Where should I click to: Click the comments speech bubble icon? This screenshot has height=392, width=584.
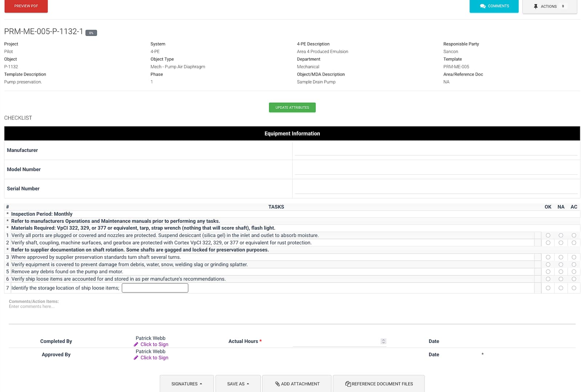pyautogui.click(x=483, y=6)
